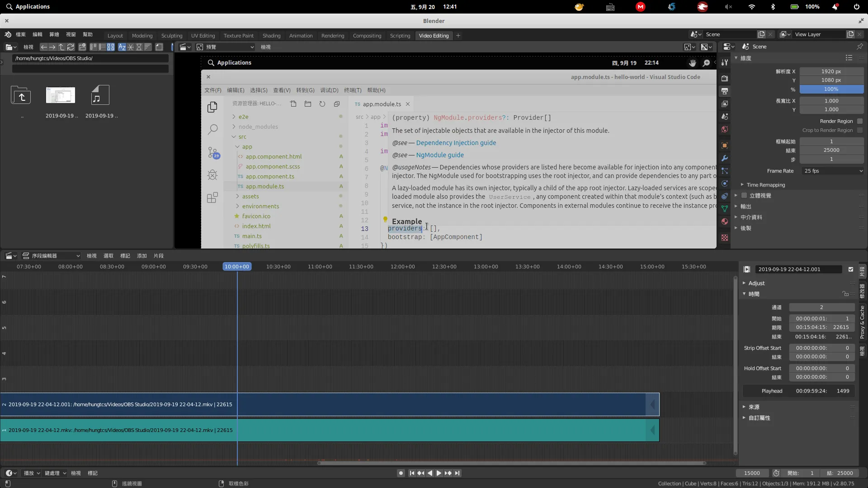
Task: Open the Output properties tab icon
Action: click(725, 91)
